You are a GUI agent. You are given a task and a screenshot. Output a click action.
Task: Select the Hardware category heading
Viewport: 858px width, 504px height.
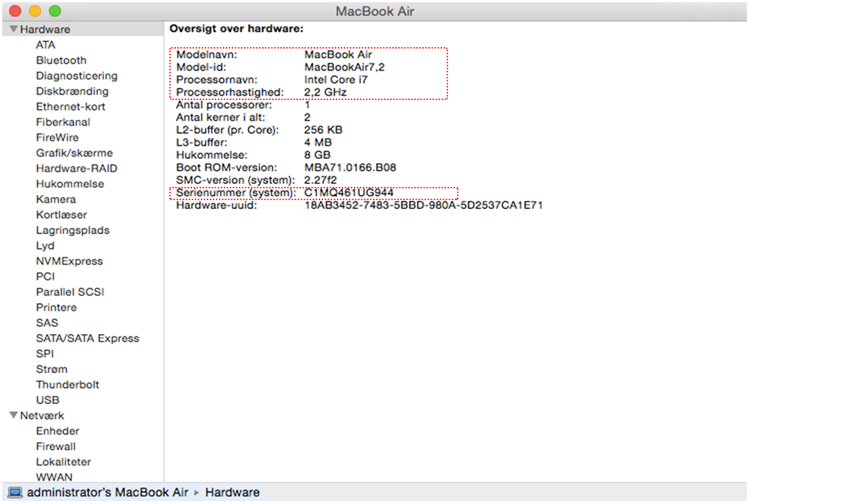(45, 29)
